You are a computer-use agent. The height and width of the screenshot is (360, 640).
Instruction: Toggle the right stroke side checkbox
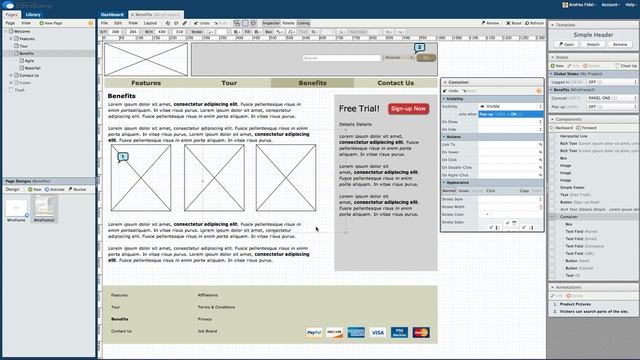[x=524, y=227]
